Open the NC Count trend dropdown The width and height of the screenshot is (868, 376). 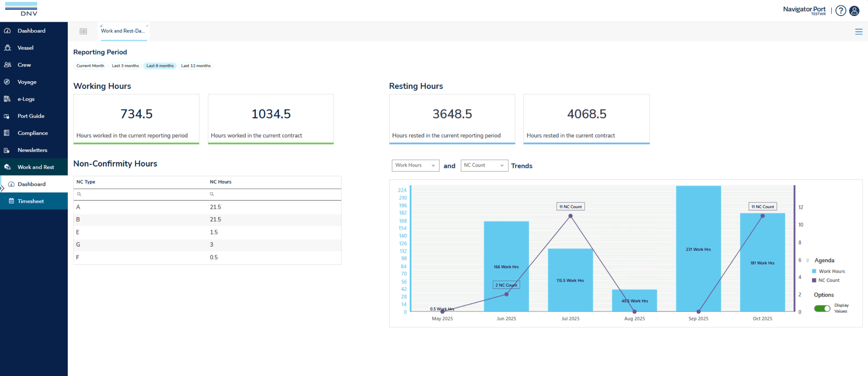pos(484,165)
